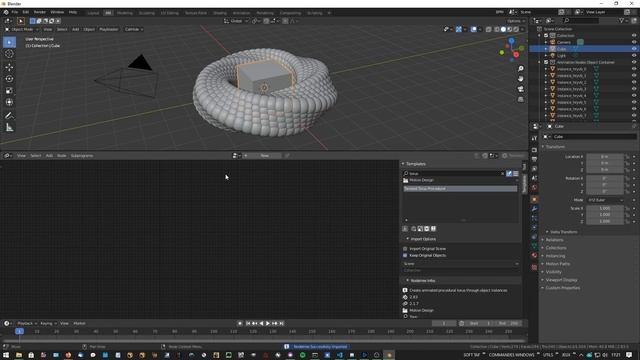Viewport: 640px width, 360px height.
Task: Expand the Camera item in outliner
Action: point(546,42)
